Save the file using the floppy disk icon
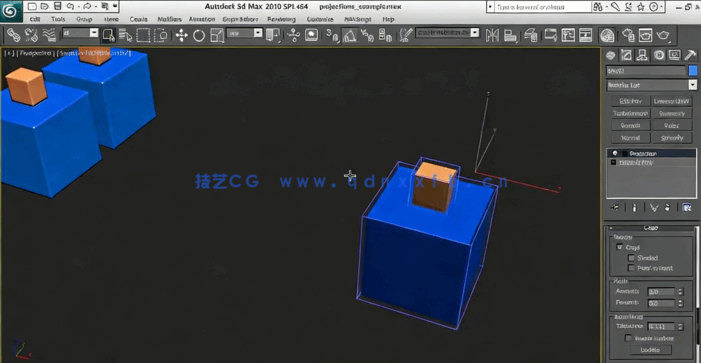Viewport: 701px width, 363px height. point(57,6)
